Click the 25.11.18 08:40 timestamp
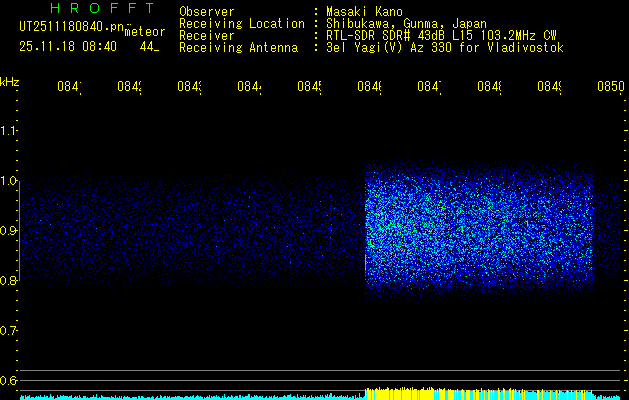 click(x=68, y=46)
